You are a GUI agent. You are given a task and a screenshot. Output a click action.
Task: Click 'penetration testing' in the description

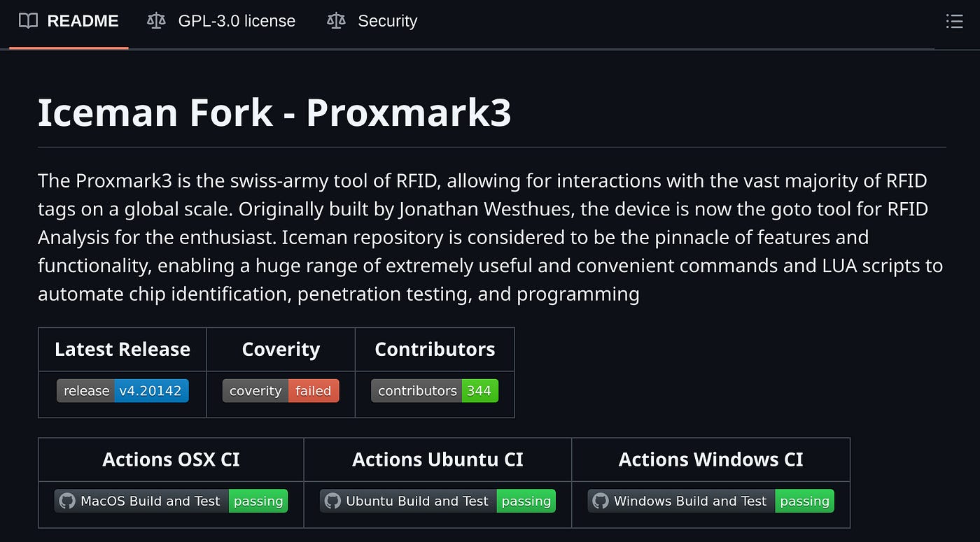pyautogui.click(x=384, y=294)
